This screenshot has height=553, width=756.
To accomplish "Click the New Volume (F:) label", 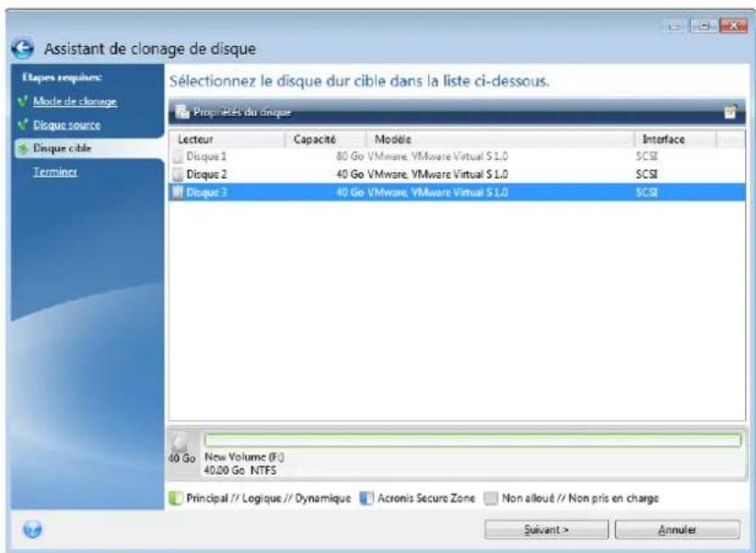I will click(x=244, y=456).
